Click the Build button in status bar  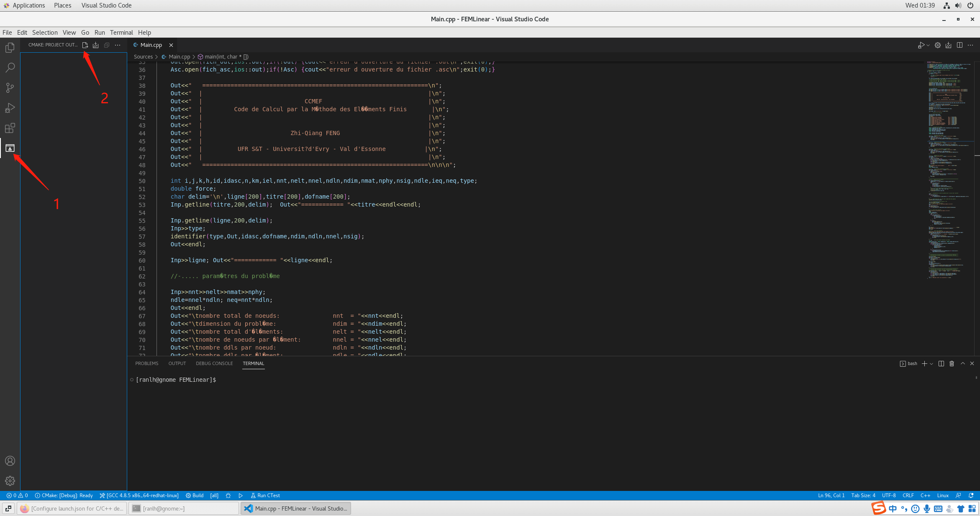pos(195,496)
